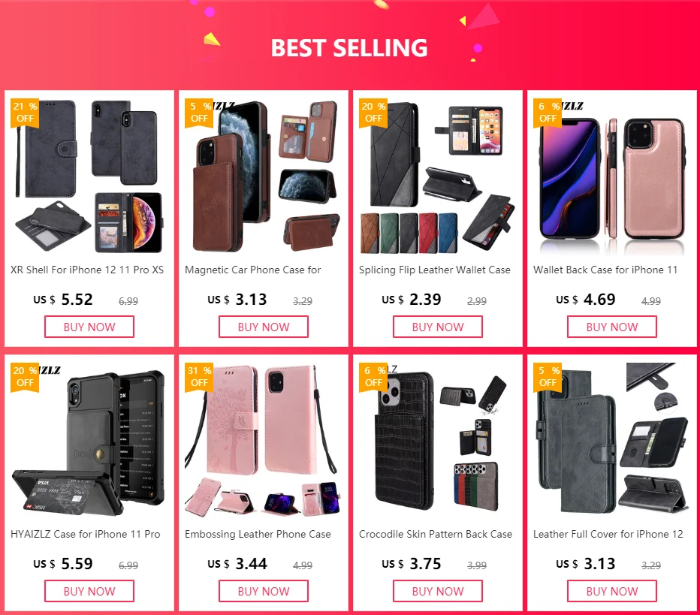Viewport: 700px width, 615px height.
Task: Click the 21% OFF discount badge
Action: tap(25, 113)
